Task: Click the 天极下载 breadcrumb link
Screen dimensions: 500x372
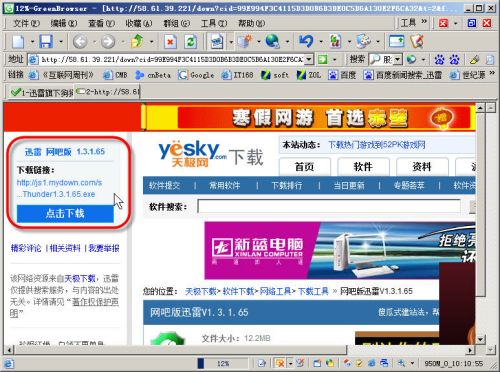Action: pyautogui.click(x=201, y=292)
